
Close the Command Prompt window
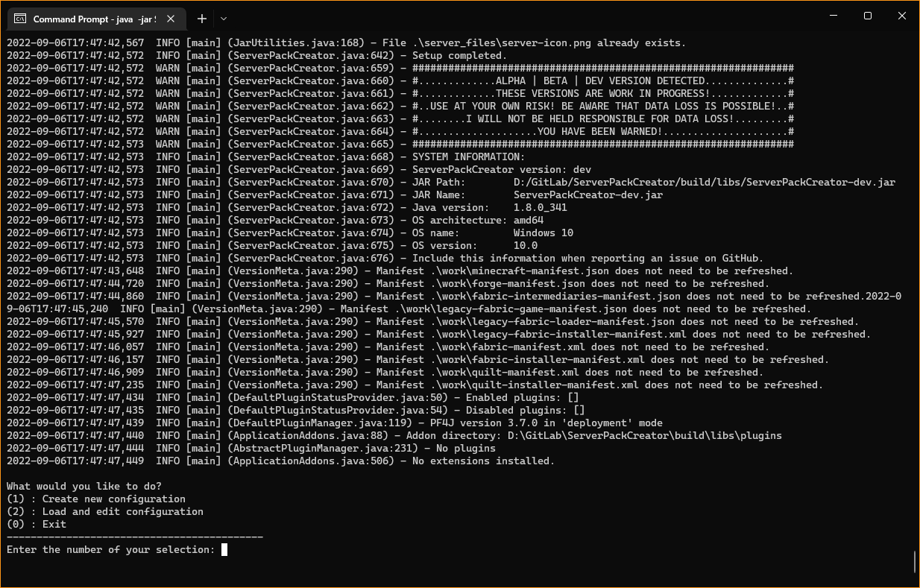tap(902, 16)
